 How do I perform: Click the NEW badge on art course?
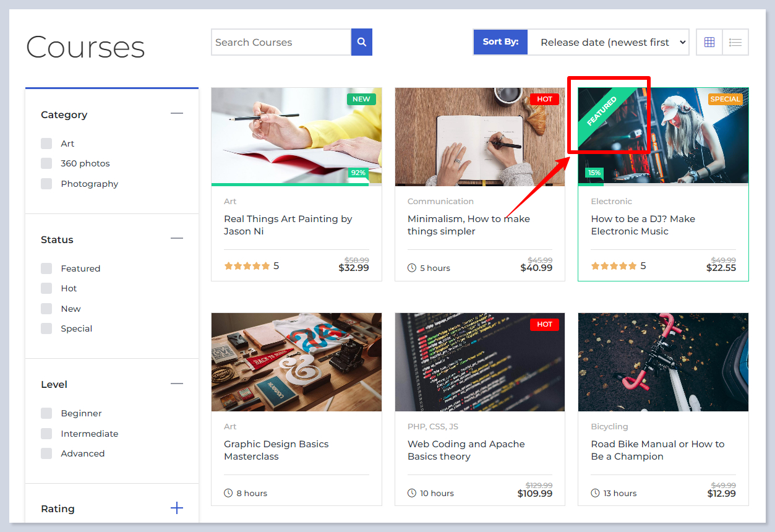pyautogui.click(x=361, y=99)
